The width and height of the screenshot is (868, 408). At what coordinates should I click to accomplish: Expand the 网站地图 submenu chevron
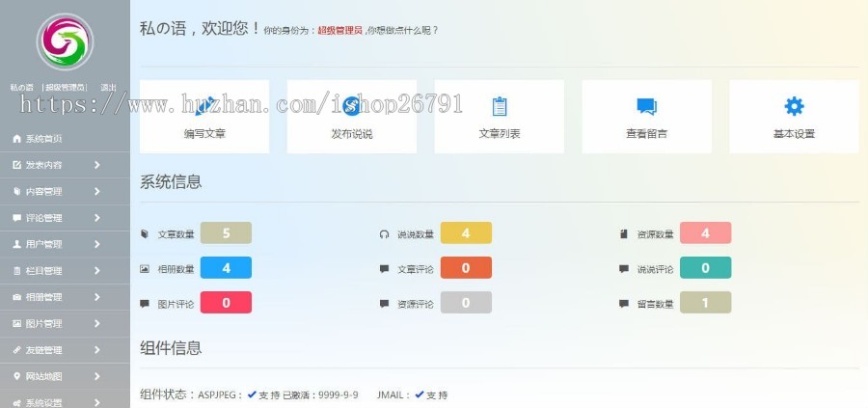click(96, 376)
